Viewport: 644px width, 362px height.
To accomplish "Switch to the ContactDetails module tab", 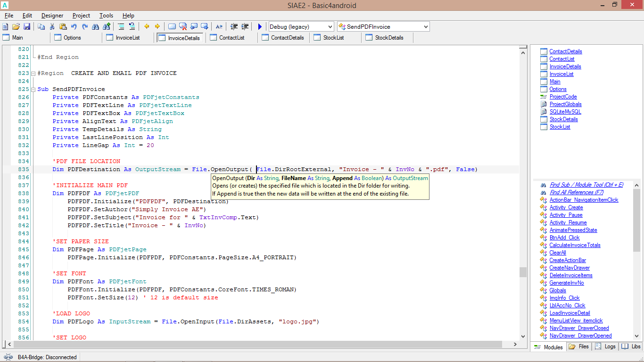I will coord(284,38).
